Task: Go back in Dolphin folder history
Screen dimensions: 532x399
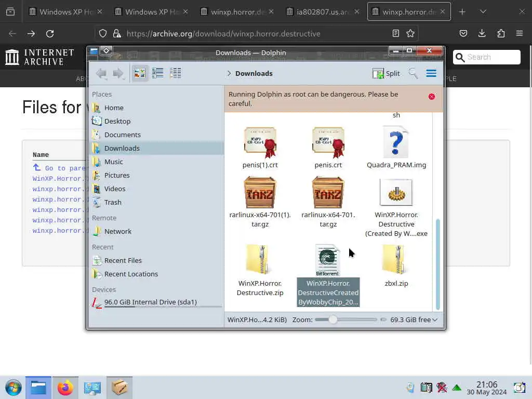Action: point(101,73)
